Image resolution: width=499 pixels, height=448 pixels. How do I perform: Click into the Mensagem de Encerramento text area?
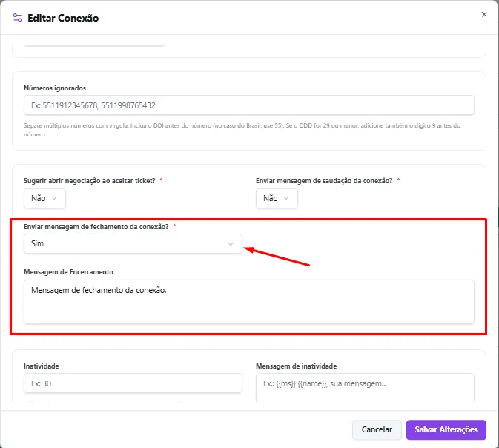pyautogui.click(x=249, y=302)
